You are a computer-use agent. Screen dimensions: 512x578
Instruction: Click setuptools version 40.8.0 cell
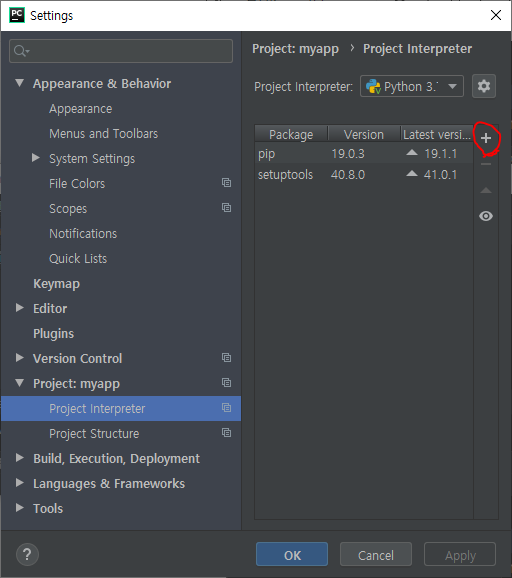coord(348,174)
